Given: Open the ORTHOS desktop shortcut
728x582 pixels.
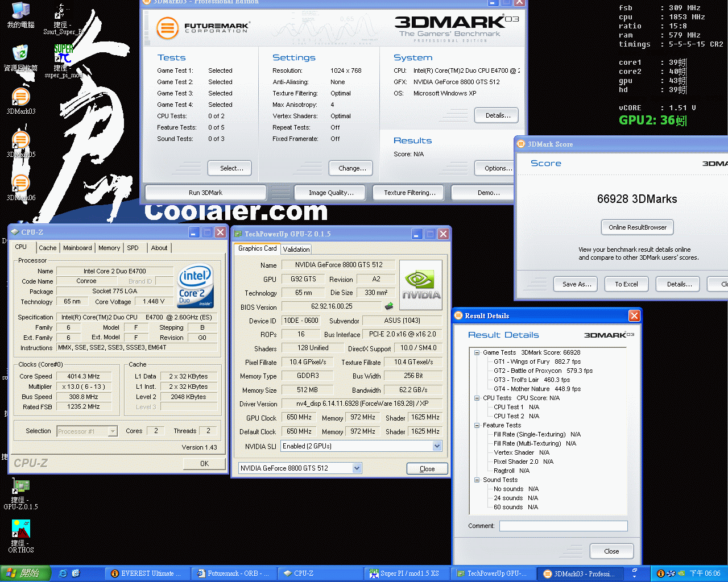Looking at the screenshot, I should tap(20, 537).
